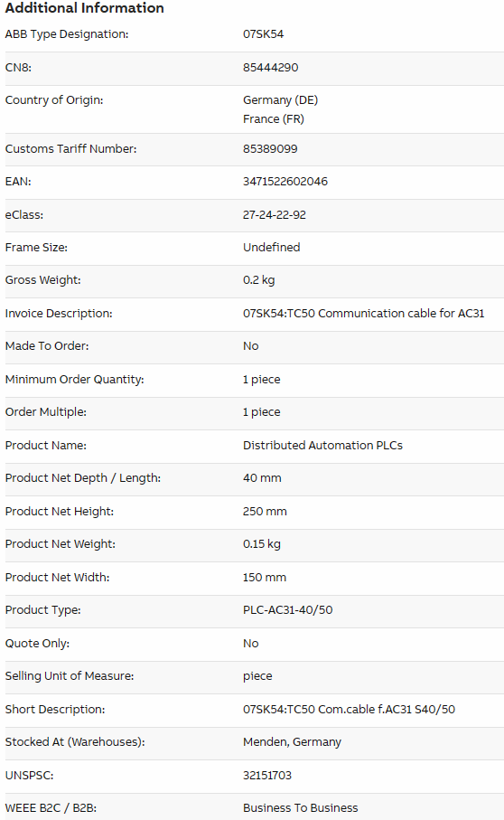Screen dimensions: 504x820
Task: Click the CN8 value 85444290
Action: (271, 68)
